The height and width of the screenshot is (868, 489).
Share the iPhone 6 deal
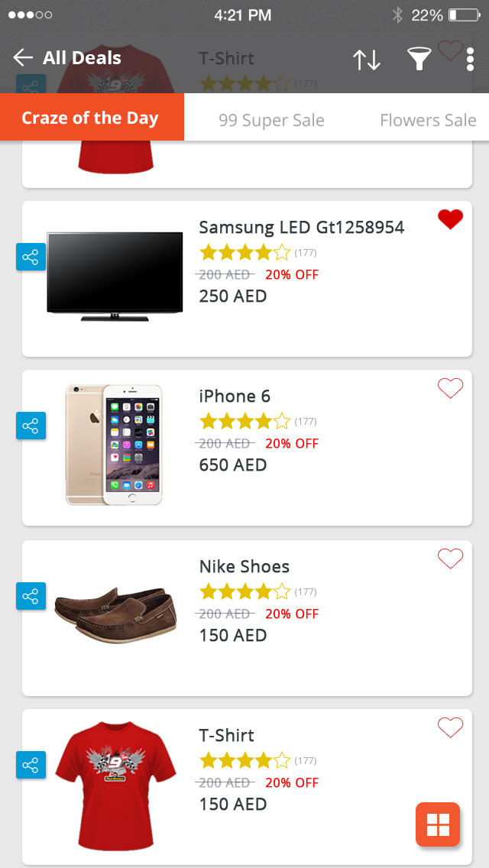tap(31, 426)
